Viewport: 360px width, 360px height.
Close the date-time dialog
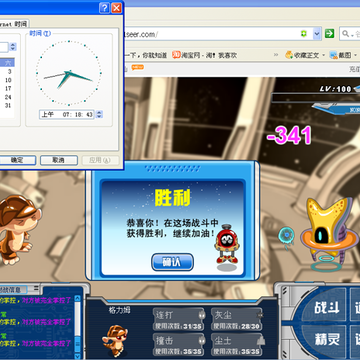point(116,8)
